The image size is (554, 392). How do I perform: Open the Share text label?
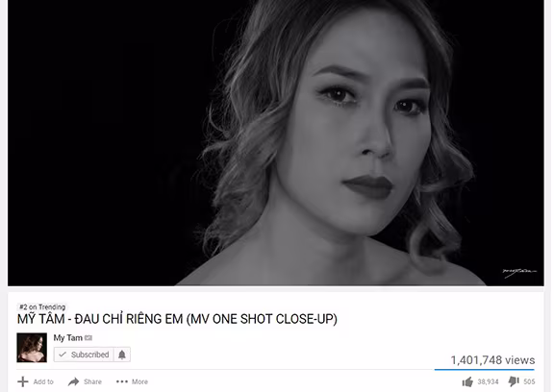[x=92, y=381]
